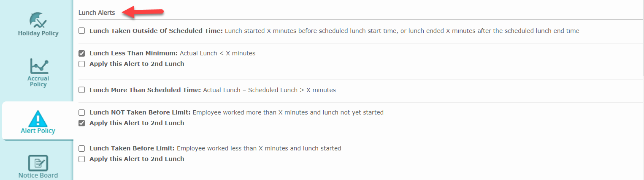Uncheck the Lunch Less Than Minimum checkbox

coord(82,53)
